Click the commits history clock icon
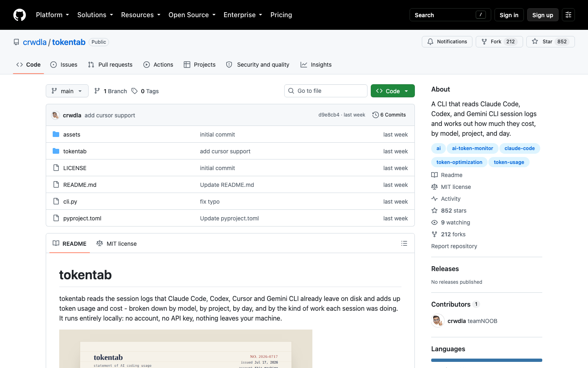Viewport: 588px width, 368px height. 376,115
